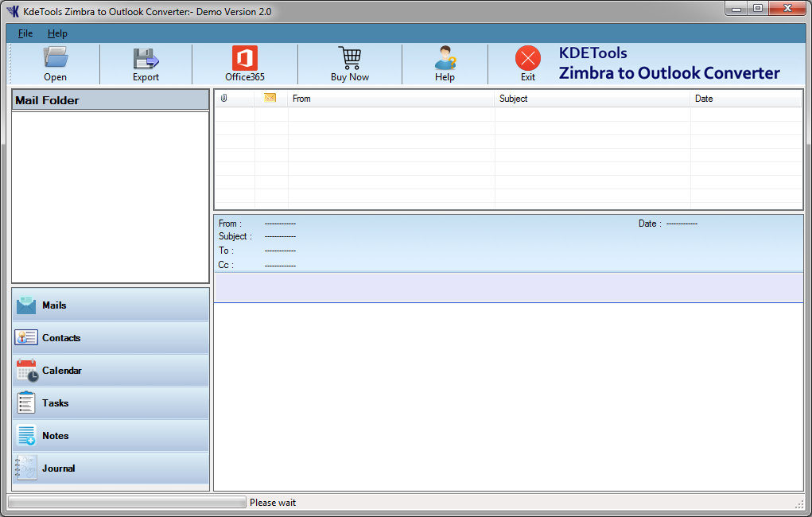
Task: Click the Export floppy disk icon
Action: (x=146, y=58)
